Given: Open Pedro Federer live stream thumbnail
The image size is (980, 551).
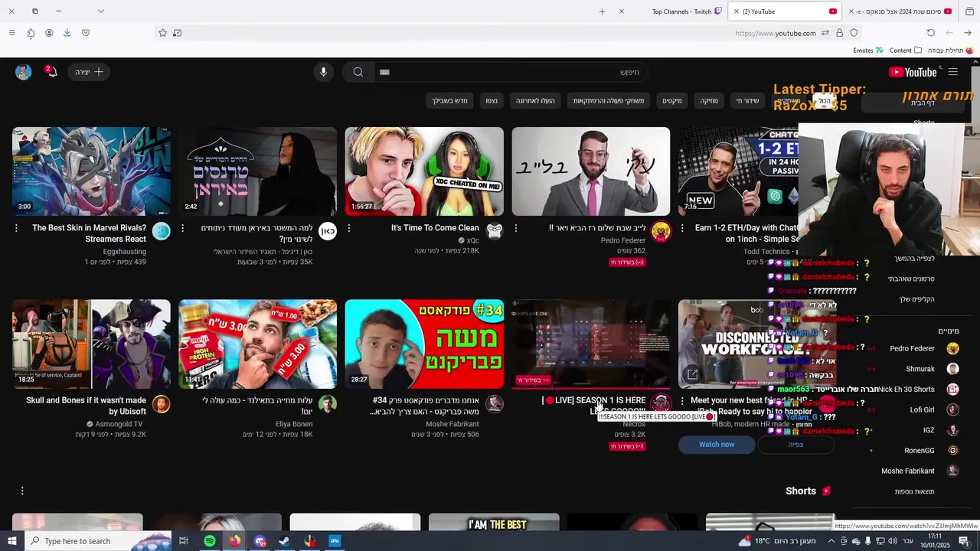Looking at the screenshot, I should click(590, 171).
